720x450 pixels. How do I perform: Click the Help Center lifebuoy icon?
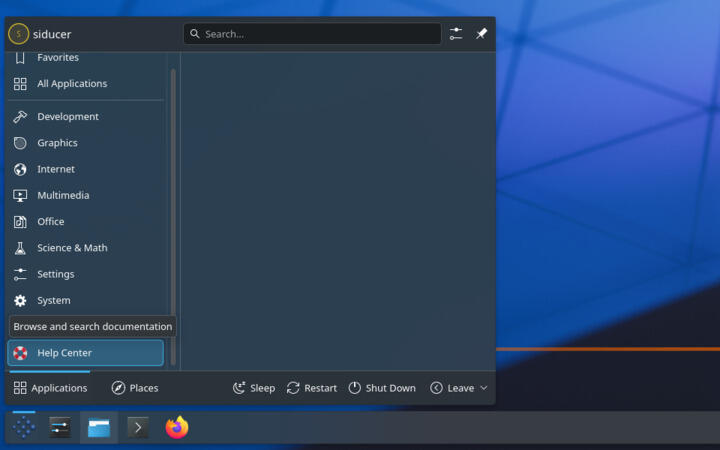[20, 353]
